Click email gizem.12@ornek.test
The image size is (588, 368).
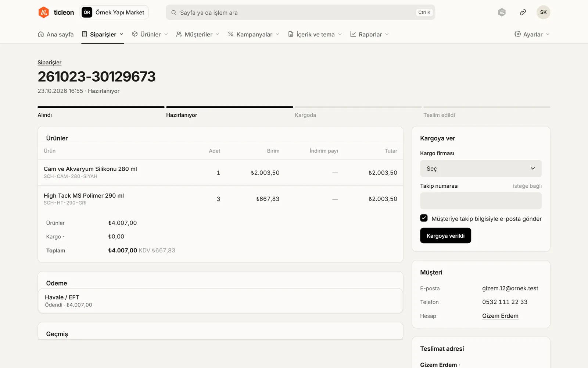[x=510, y=289]
